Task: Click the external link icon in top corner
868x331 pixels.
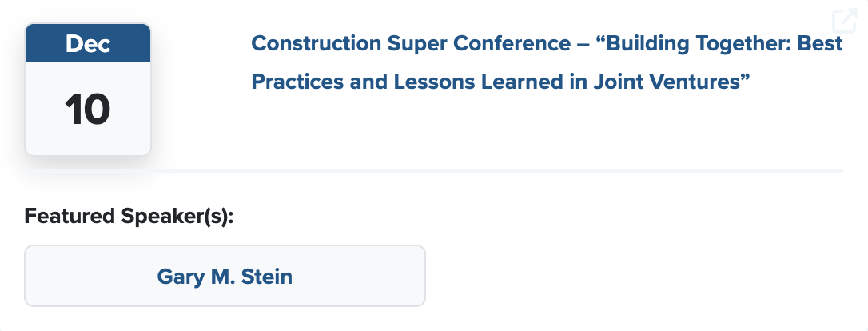Action: [844, 20]
